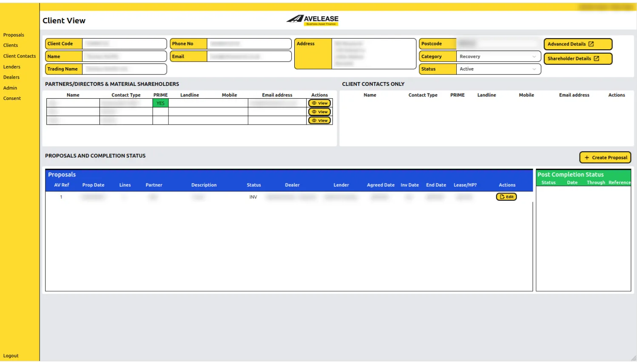The image size is (637, 364).
Task: Open the Lenders page
Action: tap(12, 67)
